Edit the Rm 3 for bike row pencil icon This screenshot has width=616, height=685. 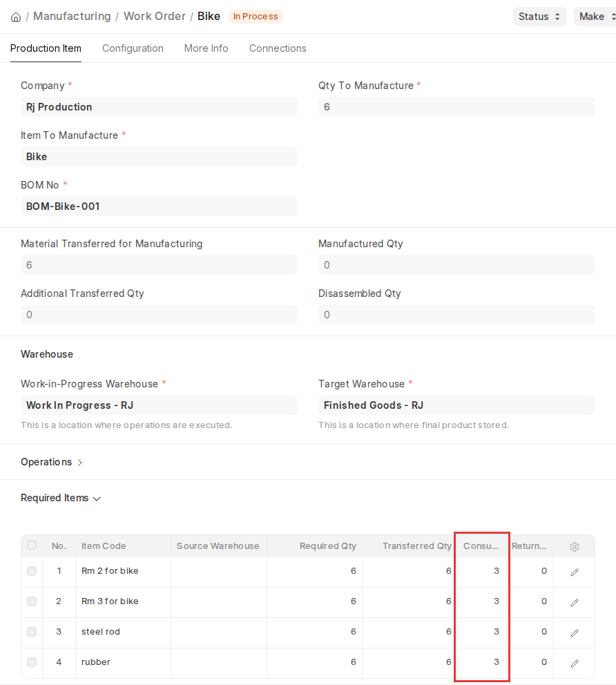[575, 602]
